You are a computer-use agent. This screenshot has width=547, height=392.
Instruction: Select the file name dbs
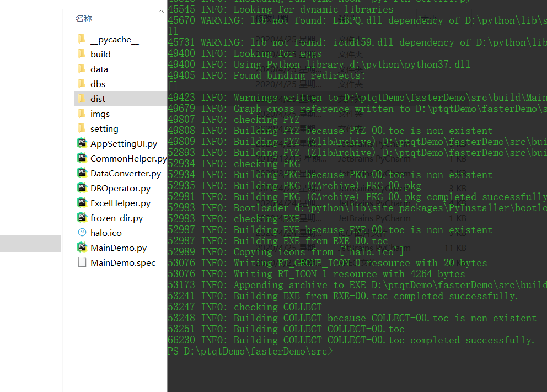coord(98,84)
